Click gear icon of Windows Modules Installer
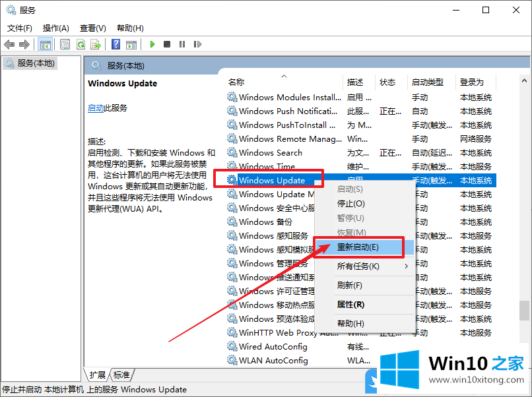The image size is (532, 397). pos(232,98)
